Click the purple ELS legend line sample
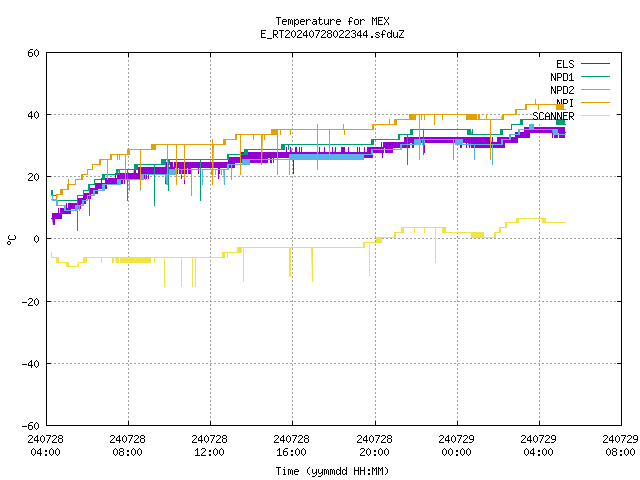Viewport: 640px width, 480px height. coord(595,64)
